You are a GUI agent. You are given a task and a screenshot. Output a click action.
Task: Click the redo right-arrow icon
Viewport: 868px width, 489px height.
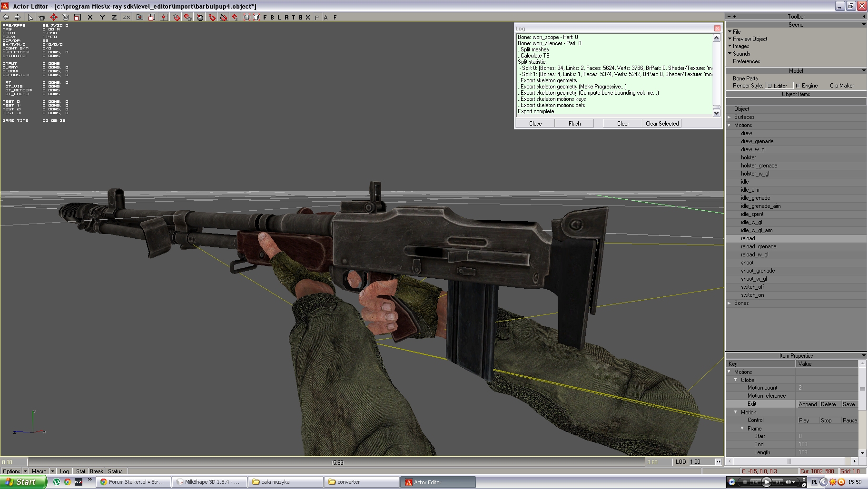17,17
